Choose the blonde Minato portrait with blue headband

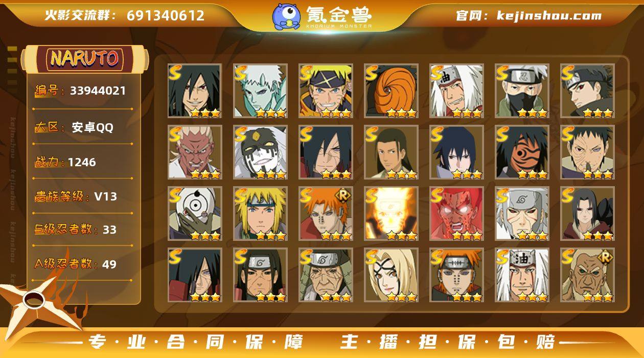point(260,214)
